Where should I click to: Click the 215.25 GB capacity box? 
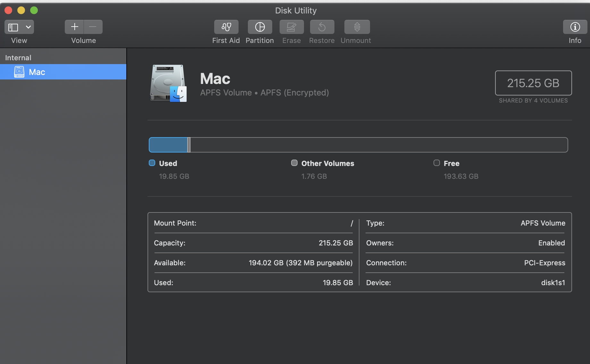pos(533,83)
